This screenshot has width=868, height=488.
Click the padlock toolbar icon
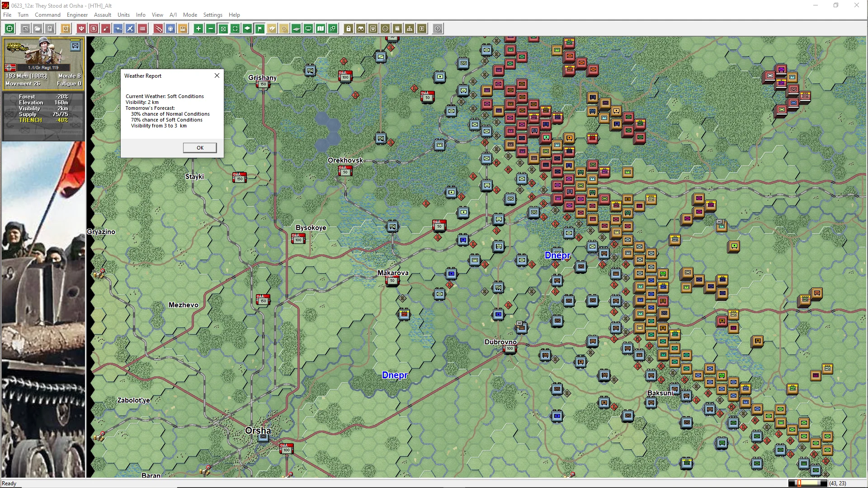[349, 29]
